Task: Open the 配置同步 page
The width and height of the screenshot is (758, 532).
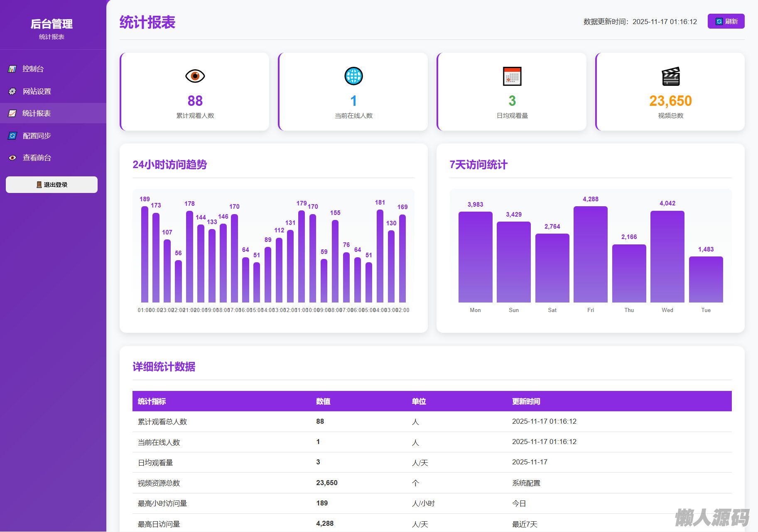Action: click(37, 136)
